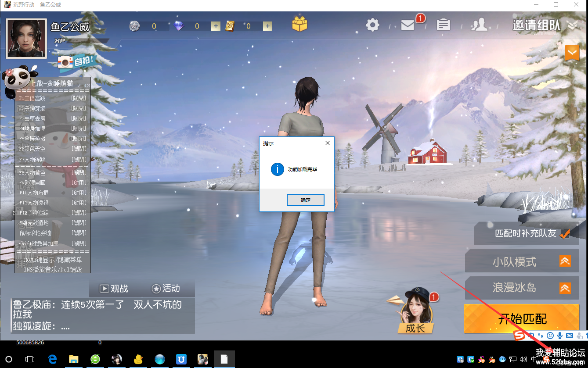Open the settings gear in game lobby
The height and width of the screenshot is (368, 588).
(373, 25)
